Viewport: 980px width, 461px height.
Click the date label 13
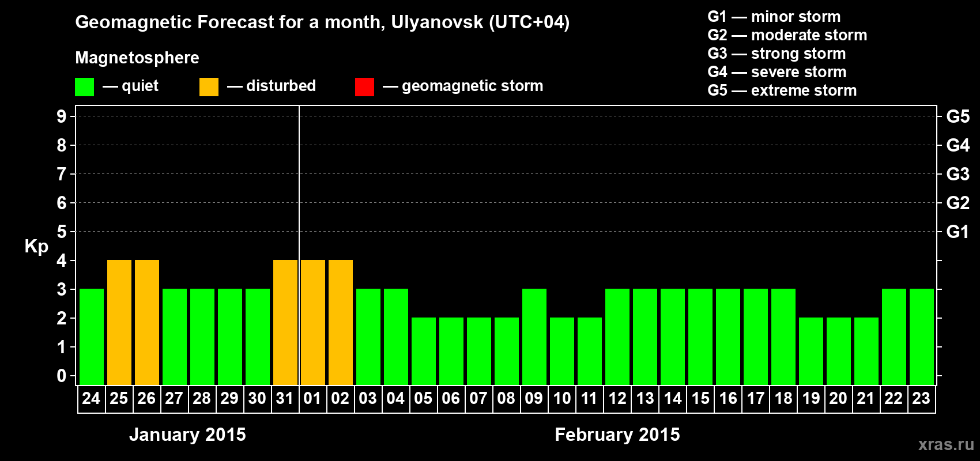tap(644, 398)
